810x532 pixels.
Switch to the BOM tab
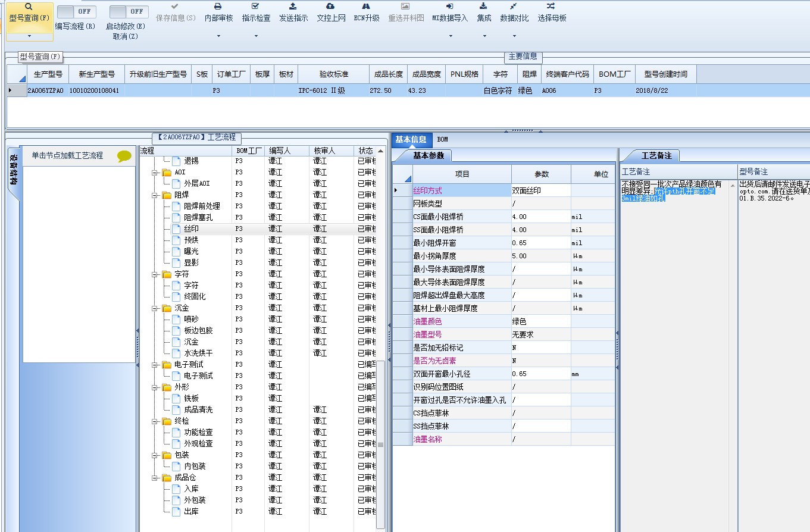[442, 139]
